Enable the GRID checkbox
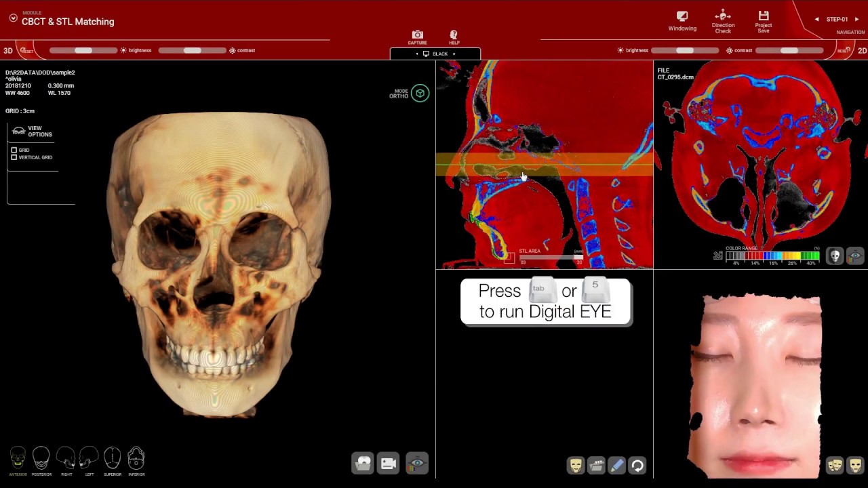 (14, 150)
